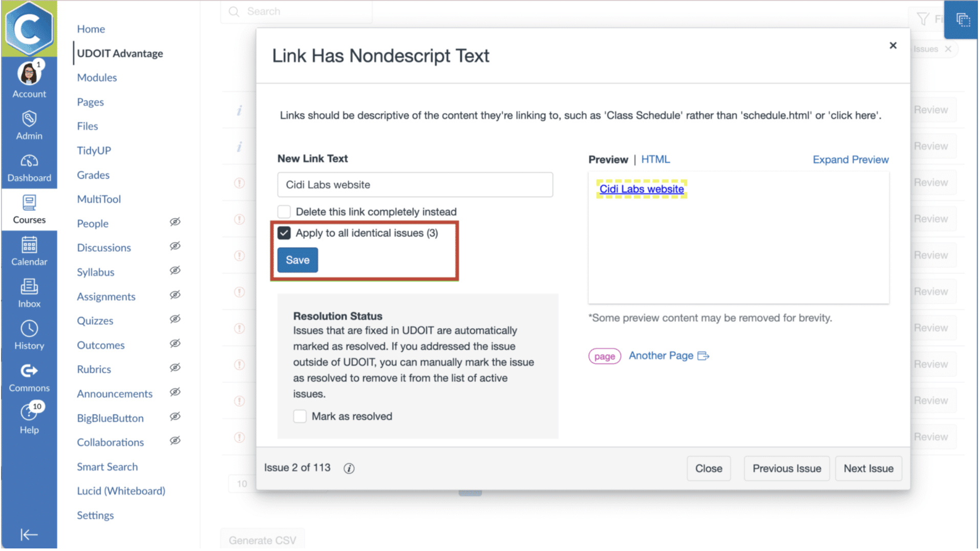The image size is (980, 551).
Task: Click the New Link Text input field
Action: tap(415, 185)
